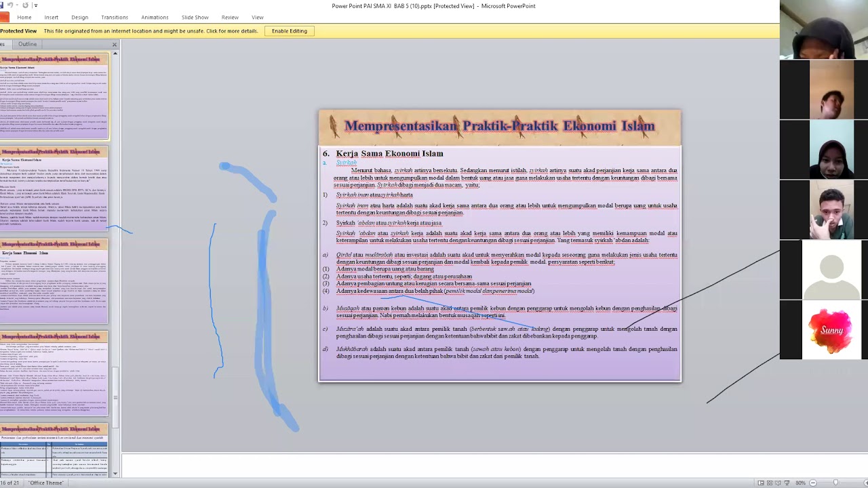Click the zoom slider handle
Screen dimensions: 868x488
835,483
